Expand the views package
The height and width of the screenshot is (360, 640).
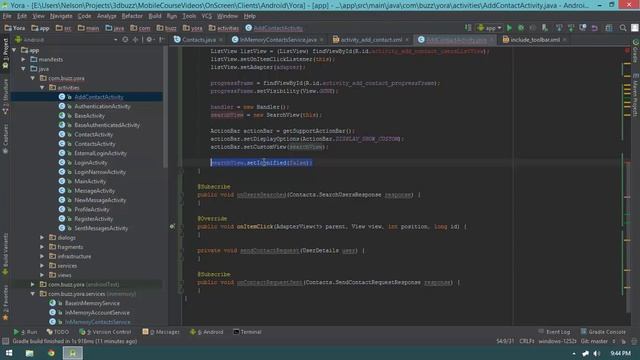(x=42, y=275)
